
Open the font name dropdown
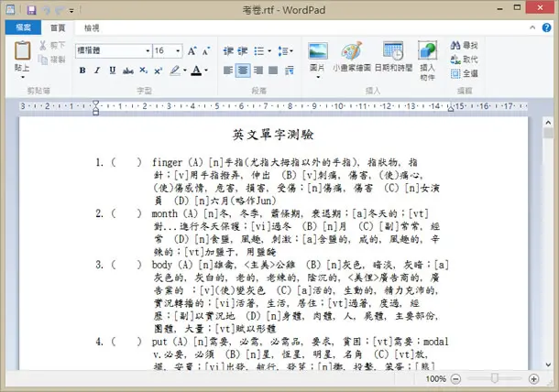pyautogui.click(x=148, y=51)
